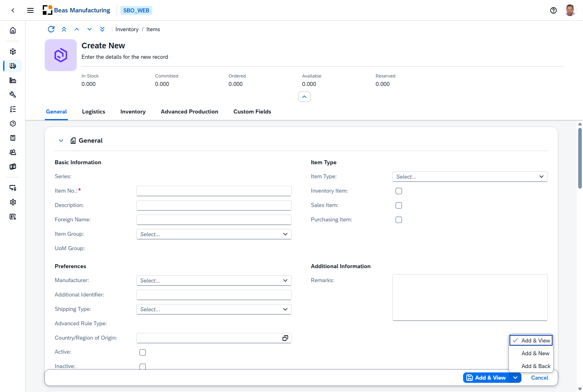Click the scrollbar down arrow
Viewport: 583px width, 392px height.
pos(580,389)
